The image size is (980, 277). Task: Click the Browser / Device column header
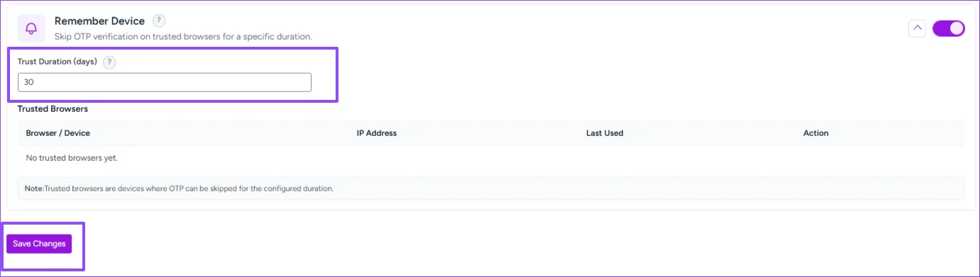tap(58, 133)
